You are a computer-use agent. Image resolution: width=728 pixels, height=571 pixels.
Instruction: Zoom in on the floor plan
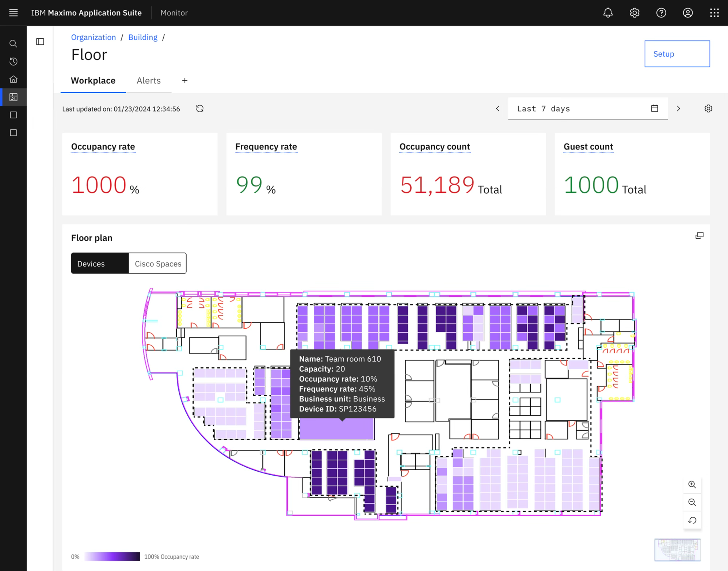tap(692, 484)
